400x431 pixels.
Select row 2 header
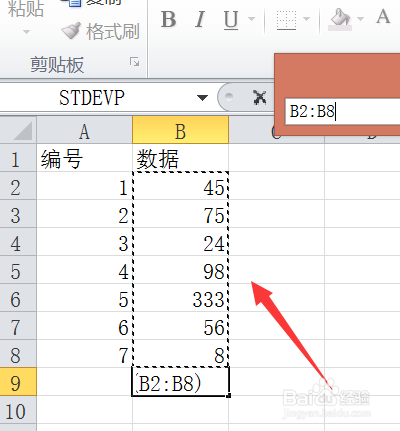[18, 186]
